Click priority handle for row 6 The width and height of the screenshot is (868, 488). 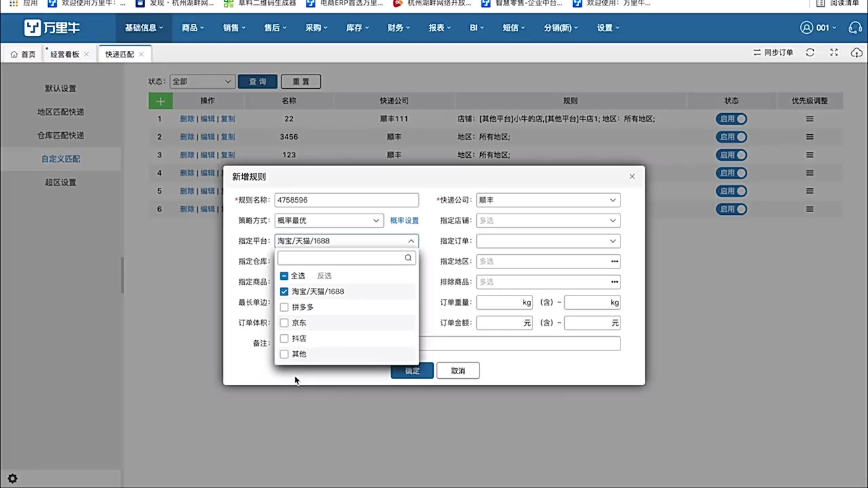point(810,209)
